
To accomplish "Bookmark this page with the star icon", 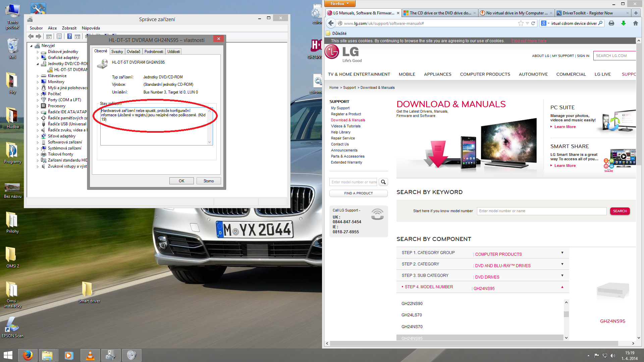I will coord(521,23).
